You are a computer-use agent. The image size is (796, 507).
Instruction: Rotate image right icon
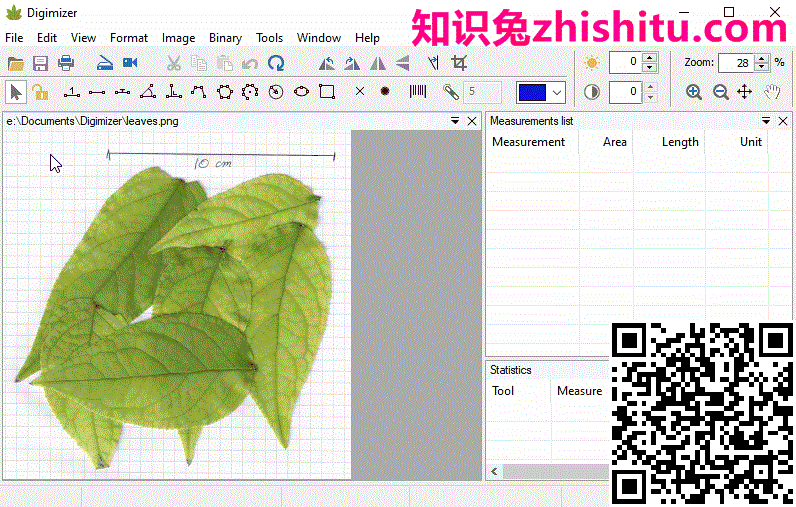click(x=352, y=63)
